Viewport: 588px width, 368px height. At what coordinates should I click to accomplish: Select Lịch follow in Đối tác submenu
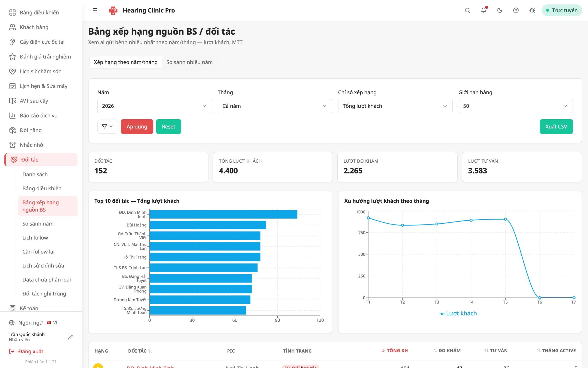point(35,237)
